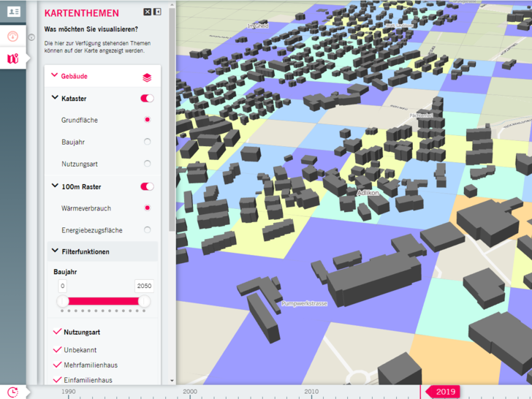Close the Kartenthemen panel with X
The height and width of the screenshot is (399, 532).
tap(148, 12)
